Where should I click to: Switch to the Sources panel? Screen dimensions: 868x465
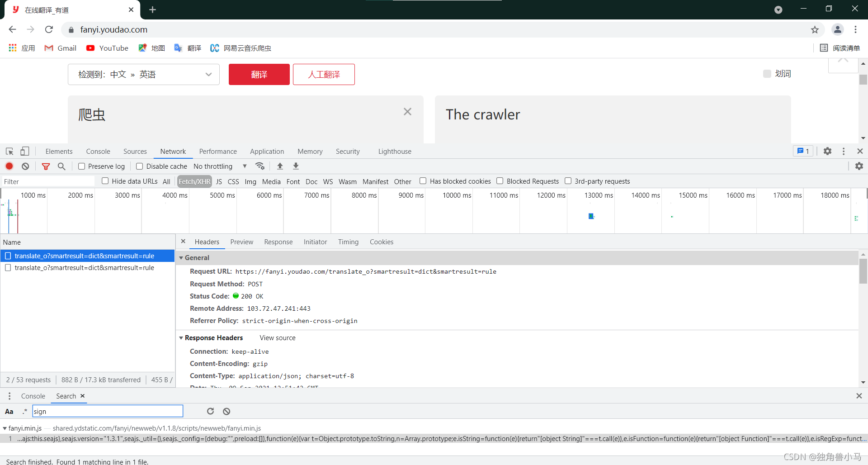click(135, 152)
